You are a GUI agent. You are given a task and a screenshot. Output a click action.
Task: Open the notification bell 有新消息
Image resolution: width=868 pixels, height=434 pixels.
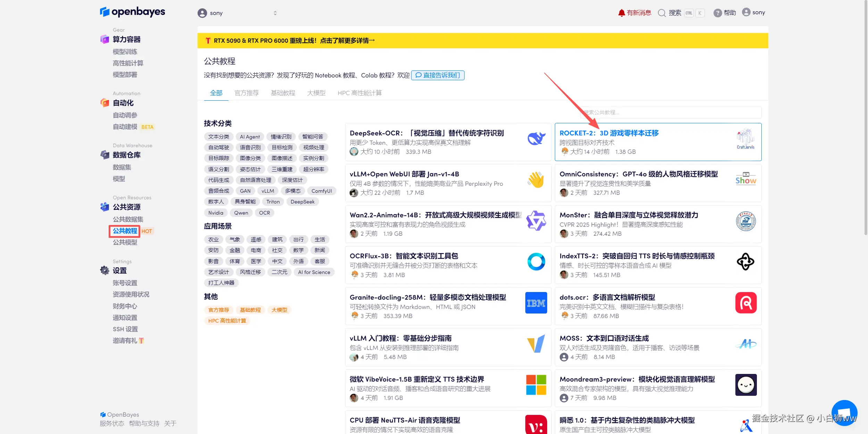(x=621, y=13)
